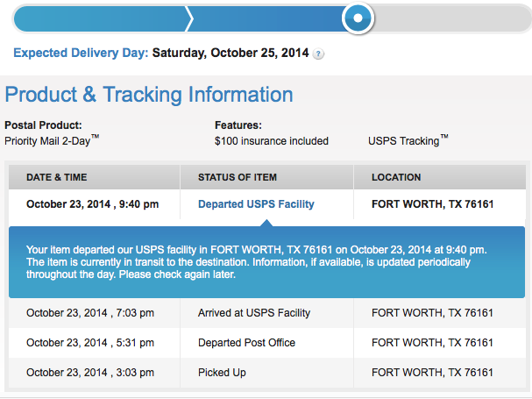
Task: Click the DATE & TIME column header
Action: tap(57, 177)
